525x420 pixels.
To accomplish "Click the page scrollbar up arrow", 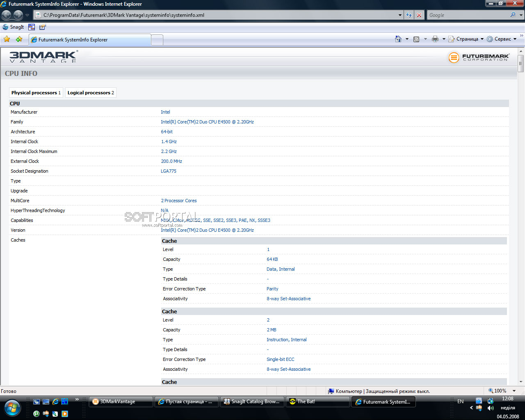I will coord(521,52).
